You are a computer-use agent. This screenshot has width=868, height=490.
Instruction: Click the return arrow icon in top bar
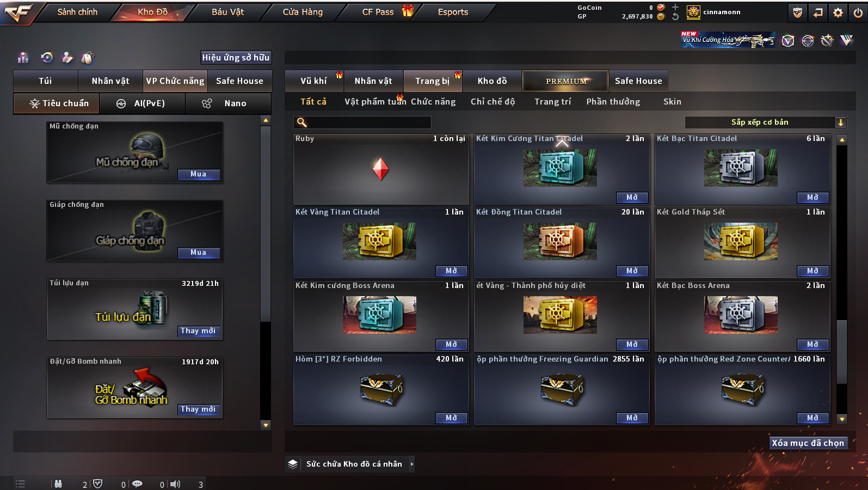coord(818,13)
